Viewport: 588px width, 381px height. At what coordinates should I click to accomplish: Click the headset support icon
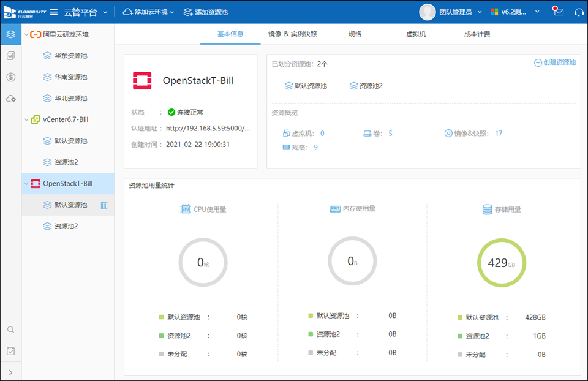coord(578,12)
